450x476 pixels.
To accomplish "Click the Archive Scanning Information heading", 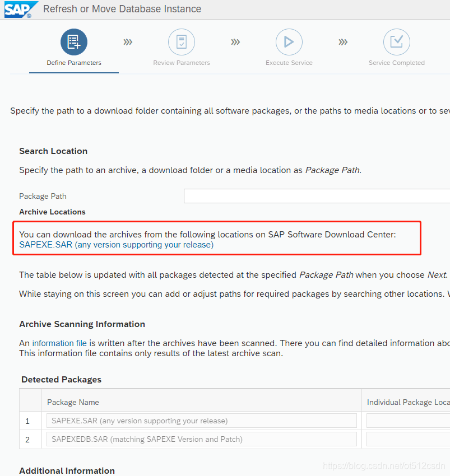I will tap(82, 324).
